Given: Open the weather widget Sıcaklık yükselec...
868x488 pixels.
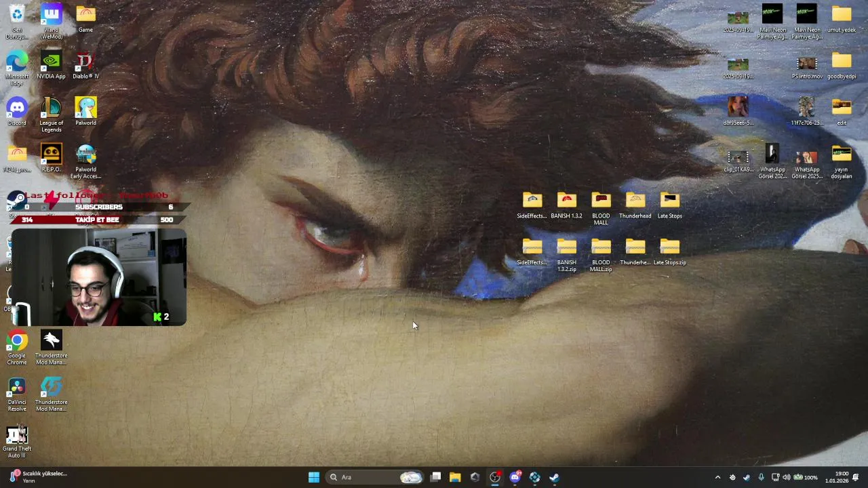Looking at the screenshot, I should coord(39,477).
